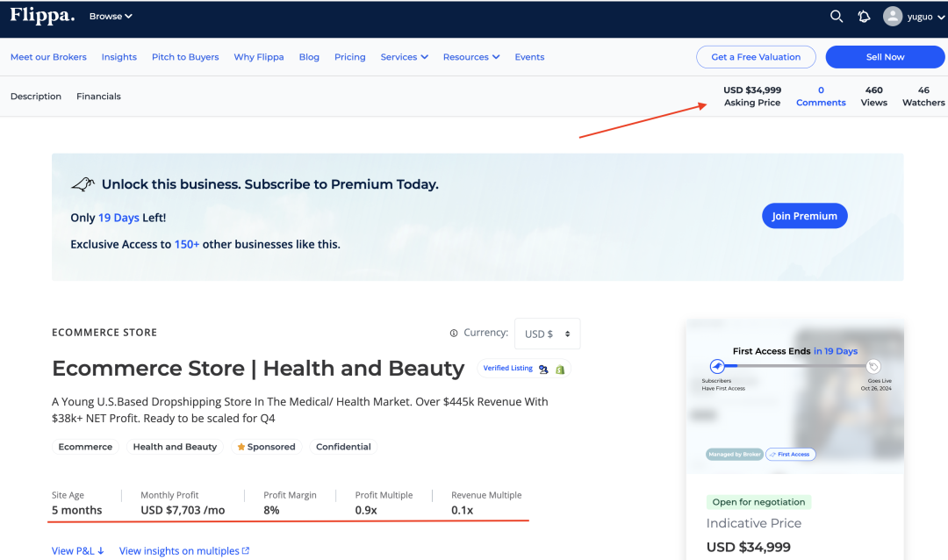This screenshot has height=560, width=948.
Task: Click the Open for negotiation label
Action: pos(758,502)
